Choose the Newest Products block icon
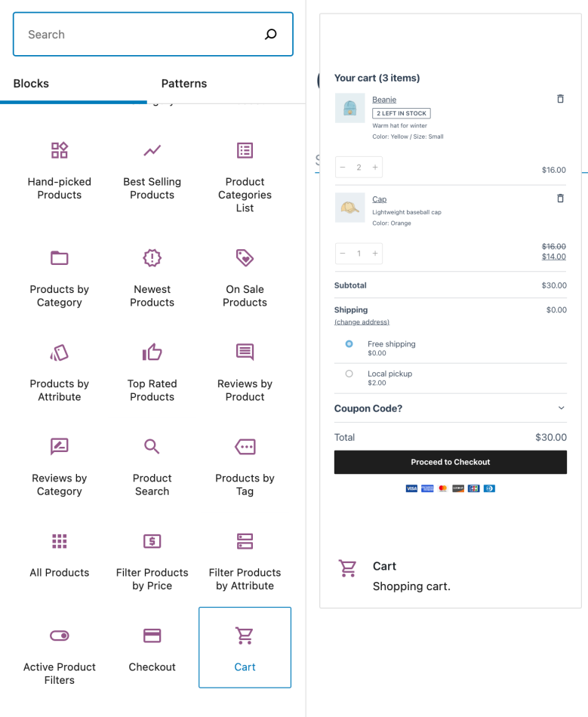The width and height of the screenshot is (588, 717). pos(152,258)
